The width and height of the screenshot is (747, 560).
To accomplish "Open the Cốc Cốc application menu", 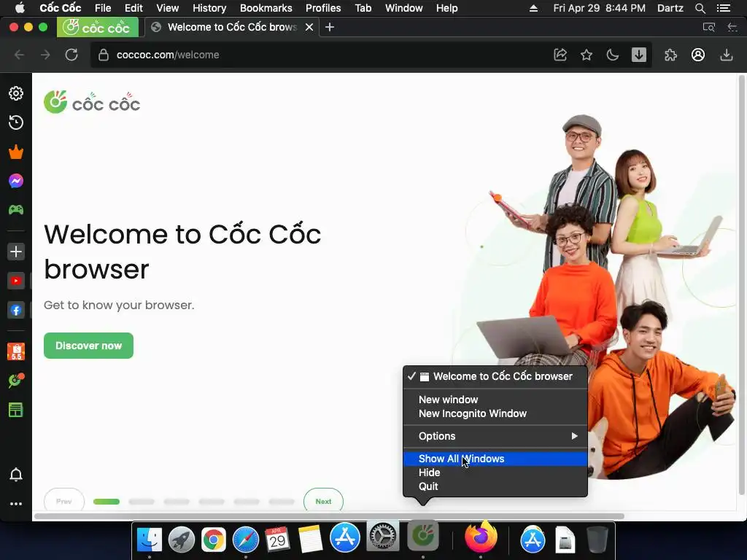I will [x=60, y=8].
